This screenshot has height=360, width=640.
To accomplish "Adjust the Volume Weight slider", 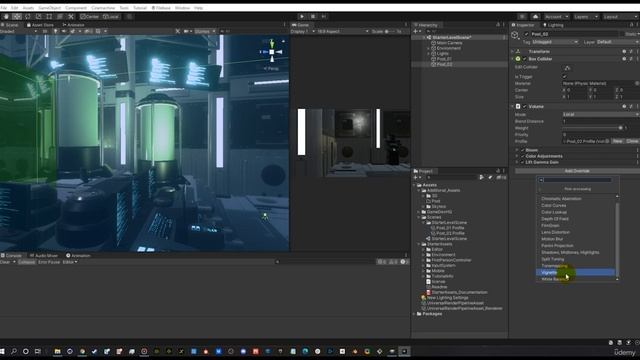I will 593,128.
